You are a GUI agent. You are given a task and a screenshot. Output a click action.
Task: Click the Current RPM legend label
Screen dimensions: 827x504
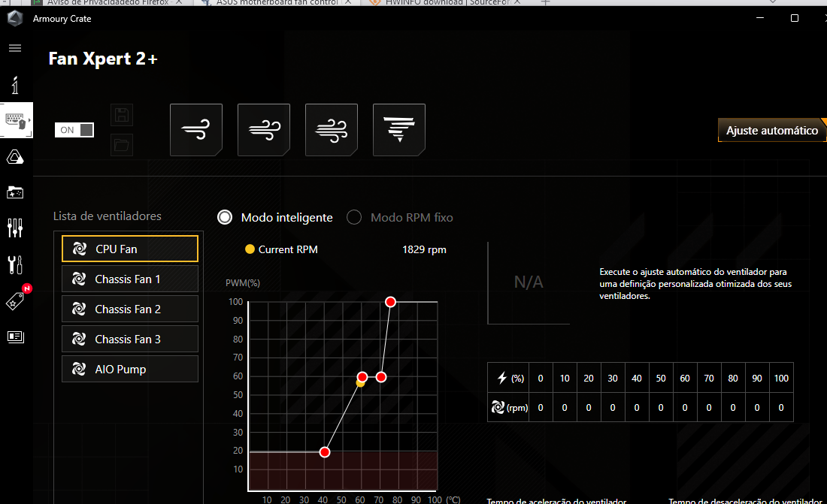288,249
